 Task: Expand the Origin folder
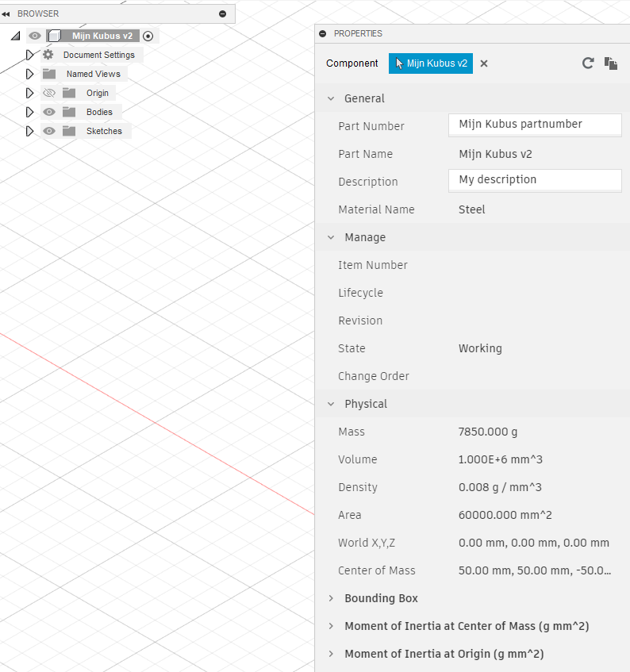29,93
